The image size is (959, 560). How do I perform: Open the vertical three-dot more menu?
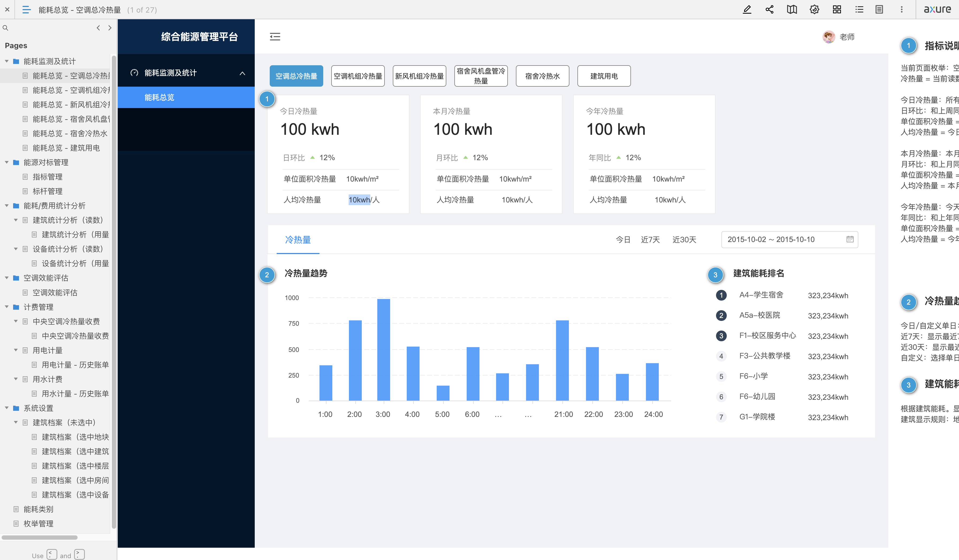pos(901,10)
